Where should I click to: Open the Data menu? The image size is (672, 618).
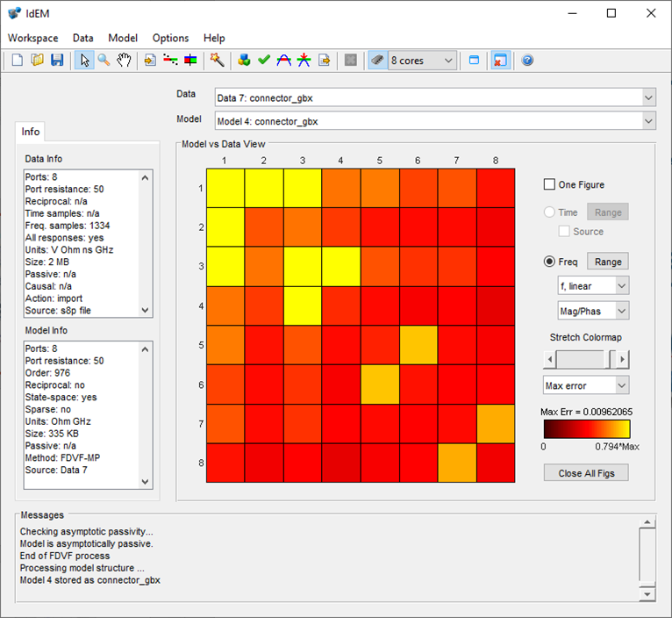click(x=82, y=38)
